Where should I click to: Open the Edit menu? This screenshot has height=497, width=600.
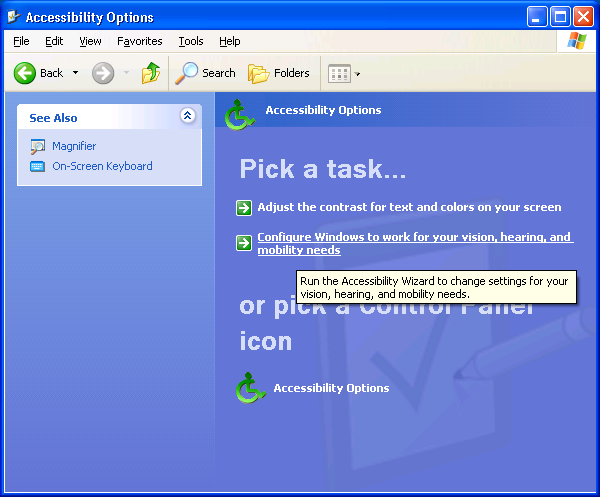(x=54, y=41)
